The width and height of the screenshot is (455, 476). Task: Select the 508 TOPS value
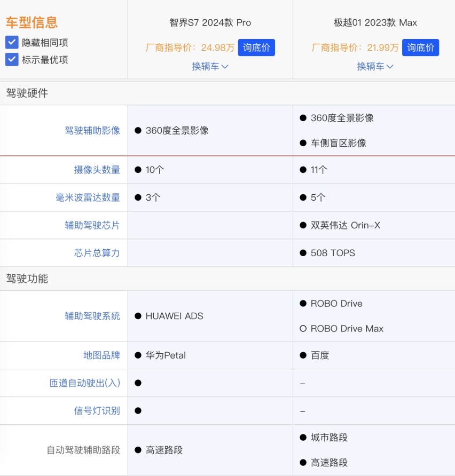333,253
